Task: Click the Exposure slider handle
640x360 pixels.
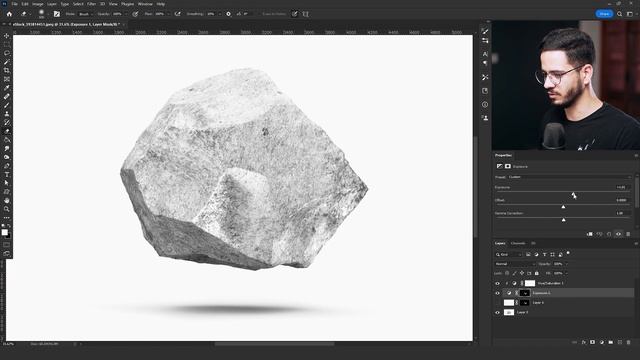Action: 573,194
